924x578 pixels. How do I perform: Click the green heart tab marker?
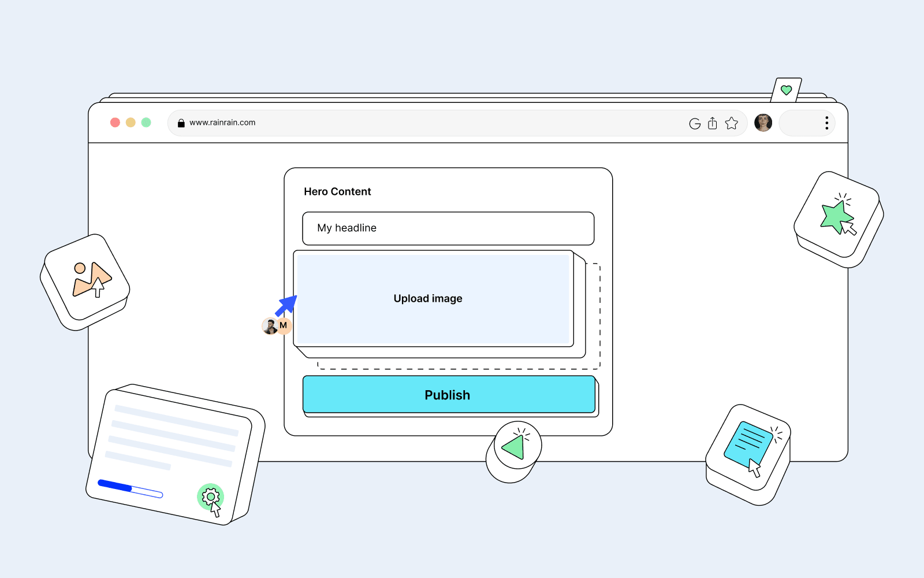pos(786,90)
